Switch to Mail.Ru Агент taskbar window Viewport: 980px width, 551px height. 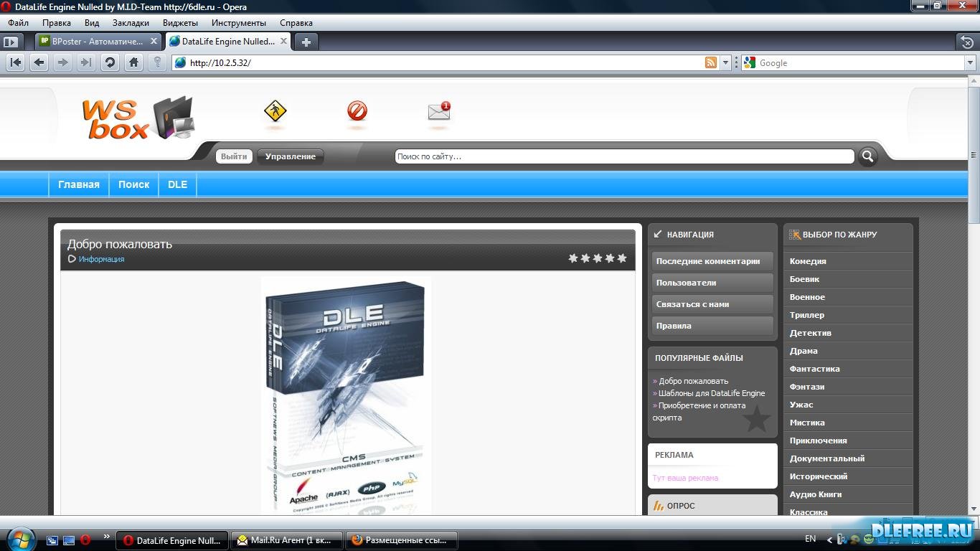pyautogui.click(x=286, y=540)
